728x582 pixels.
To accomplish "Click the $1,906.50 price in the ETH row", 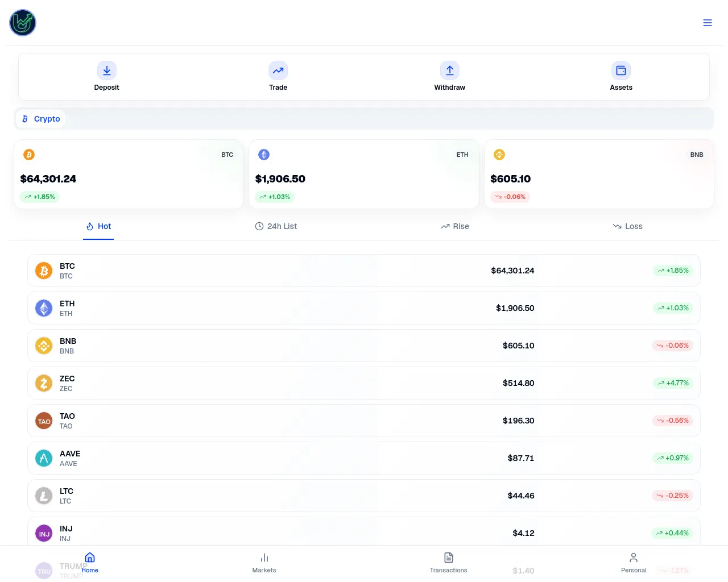I will (x=515, y=308).
